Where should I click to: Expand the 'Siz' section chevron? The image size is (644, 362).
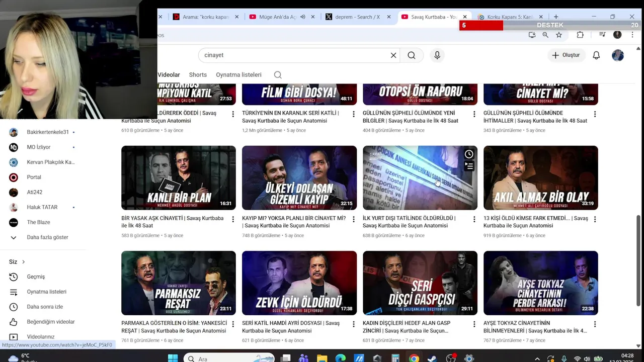23,262
